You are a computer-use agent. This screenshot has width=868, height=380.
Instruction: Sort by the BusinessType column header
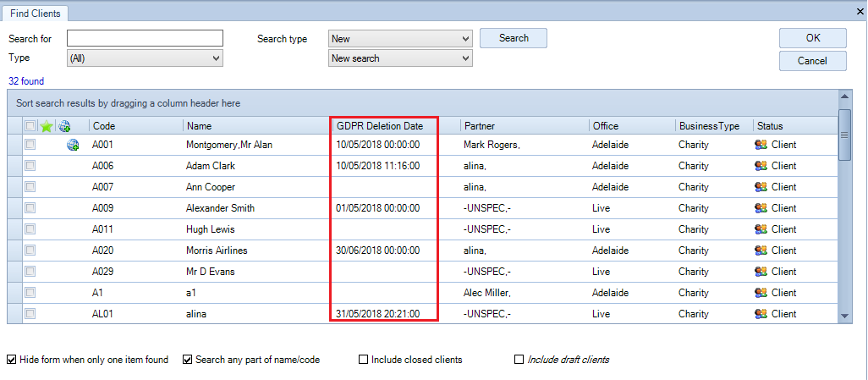click(714, 126)
